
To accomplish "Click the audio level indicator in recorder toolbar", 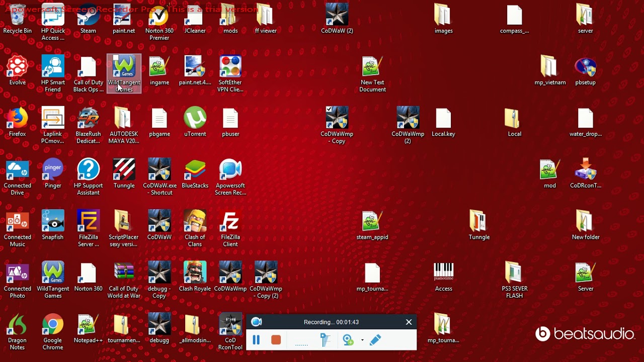I will [x=301, y=345].
